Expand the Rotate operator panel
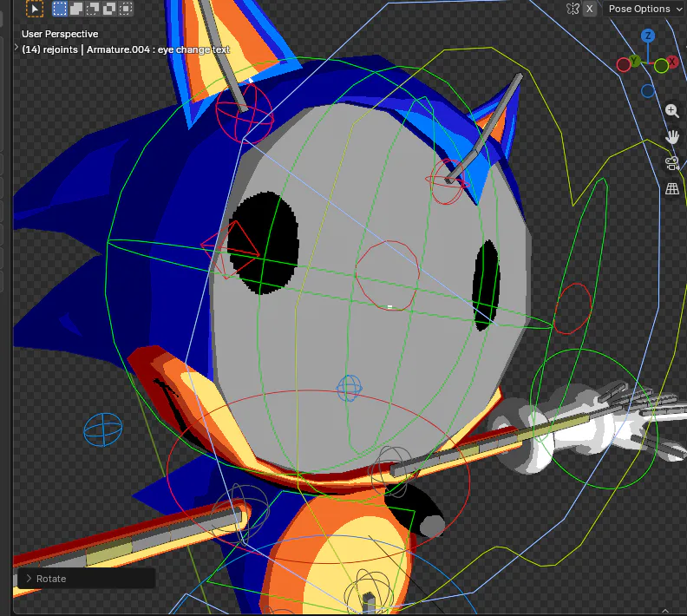The height and width of the screenshot is (616, 687). [87, 579]
